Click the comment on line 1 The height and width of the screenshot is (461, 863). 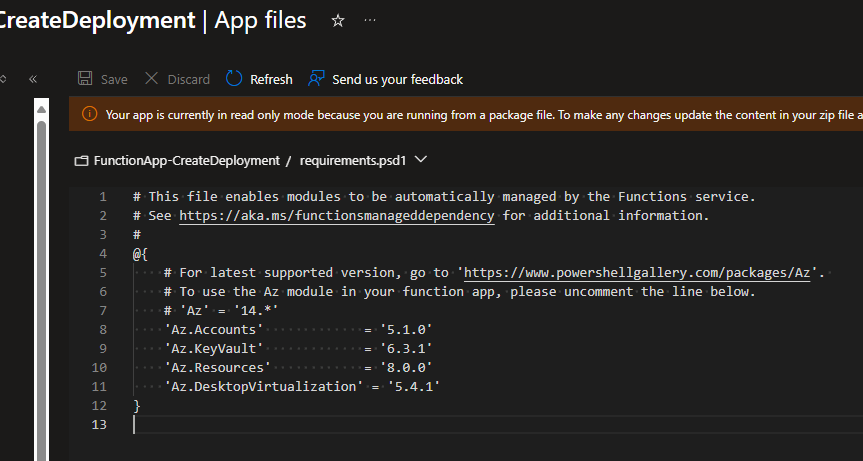coord(444,197)
